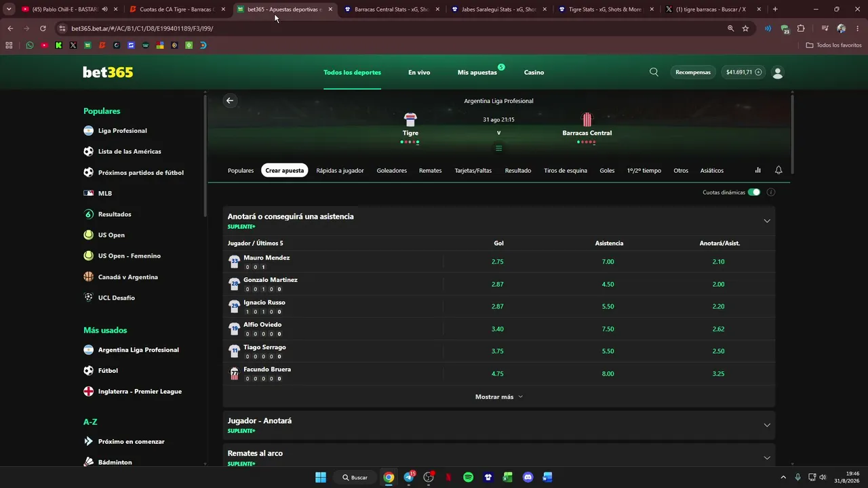Open the browser extensions puzzle icon
This screenshot has height=488, width=868.
[801, 28]
